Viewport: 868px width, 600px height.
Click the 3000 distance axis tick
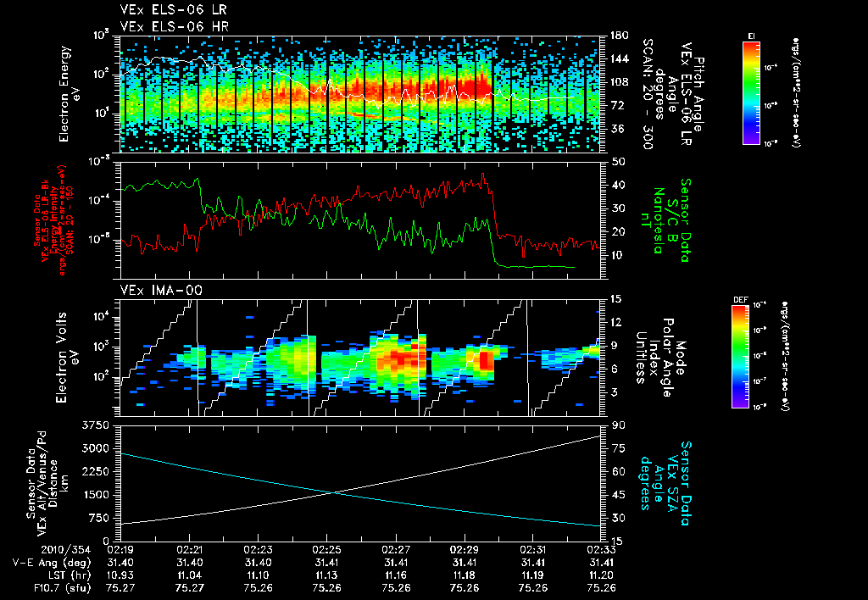click(x=97, y=448)
